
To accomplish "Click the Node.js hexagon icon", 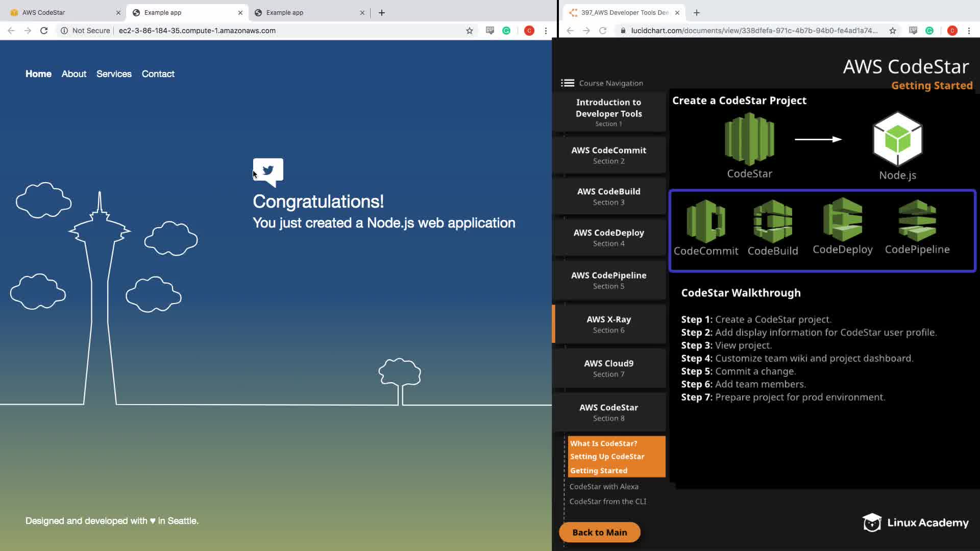I will pyautogui.click(x=897, y=139).
